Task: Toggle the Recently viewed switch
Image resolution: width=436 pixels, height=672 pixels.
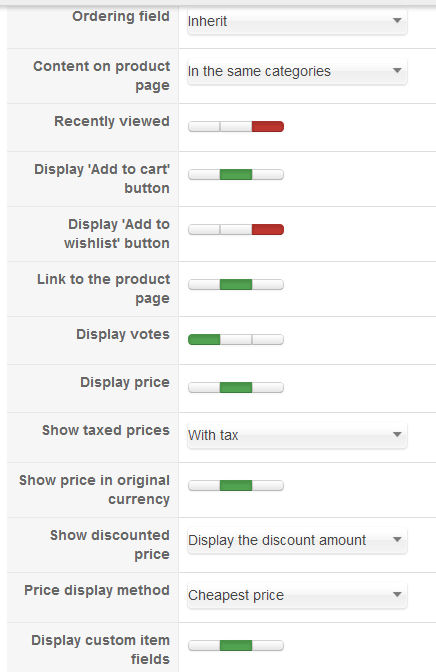Action: 236,126
